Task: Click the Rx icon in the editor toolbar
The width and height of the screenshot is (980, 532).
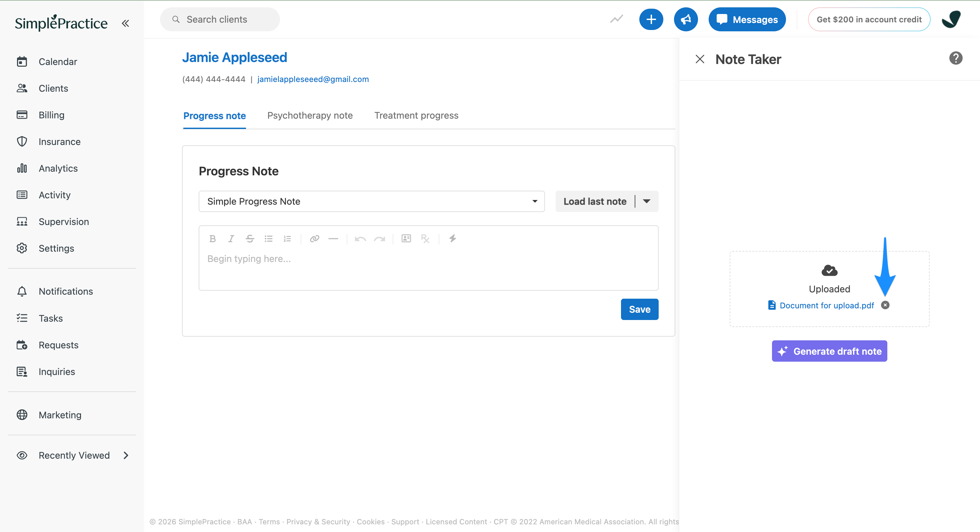Action: pos(425,239)
